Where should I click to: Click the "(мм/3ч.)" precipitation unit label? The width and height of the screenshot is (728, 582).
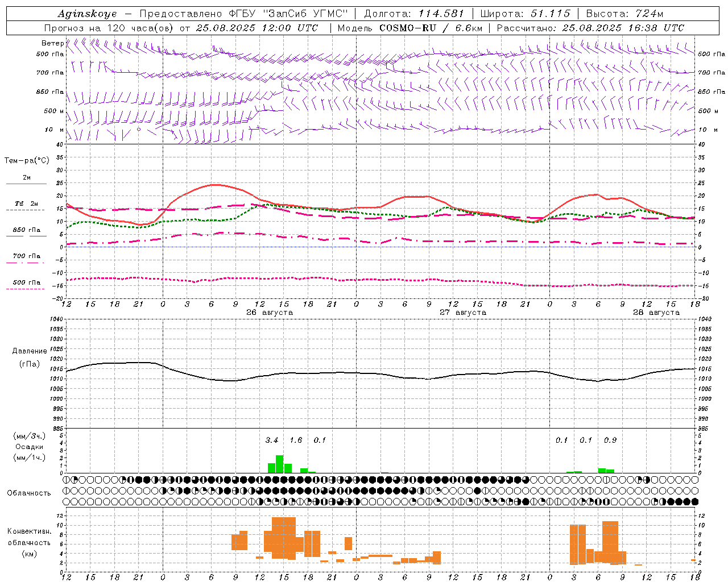[30, 436]
